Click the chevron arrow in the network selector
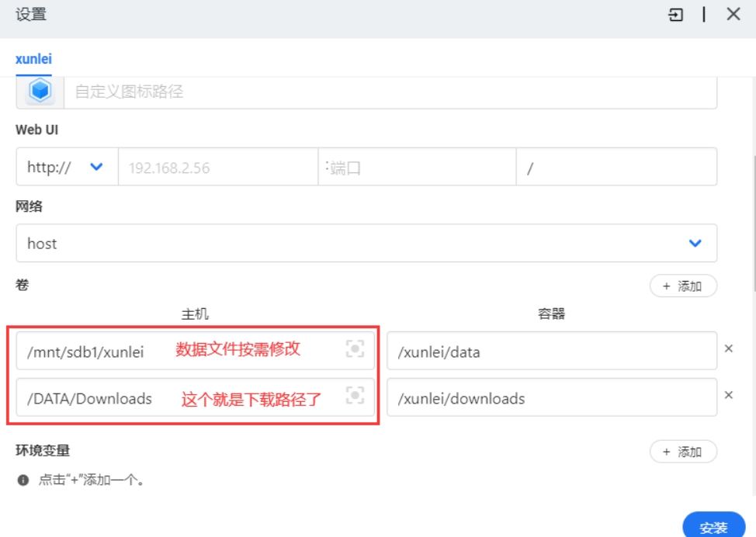The image size is (756, 537). pyautogui.click(x=695, y=244)
